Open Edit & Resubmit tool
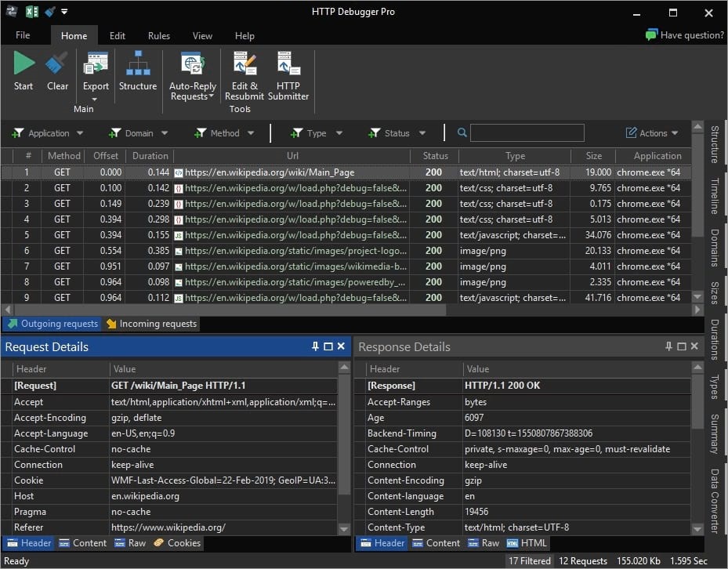Image resolution: width=728 pixels, height=569 pixels. (x=244, y=63)
